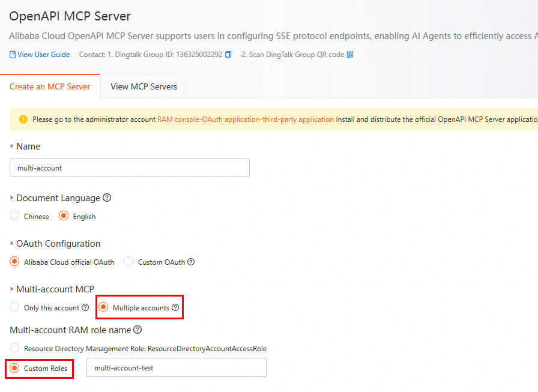
Task: Select Multiple accounts option
Action: [103, 307]
